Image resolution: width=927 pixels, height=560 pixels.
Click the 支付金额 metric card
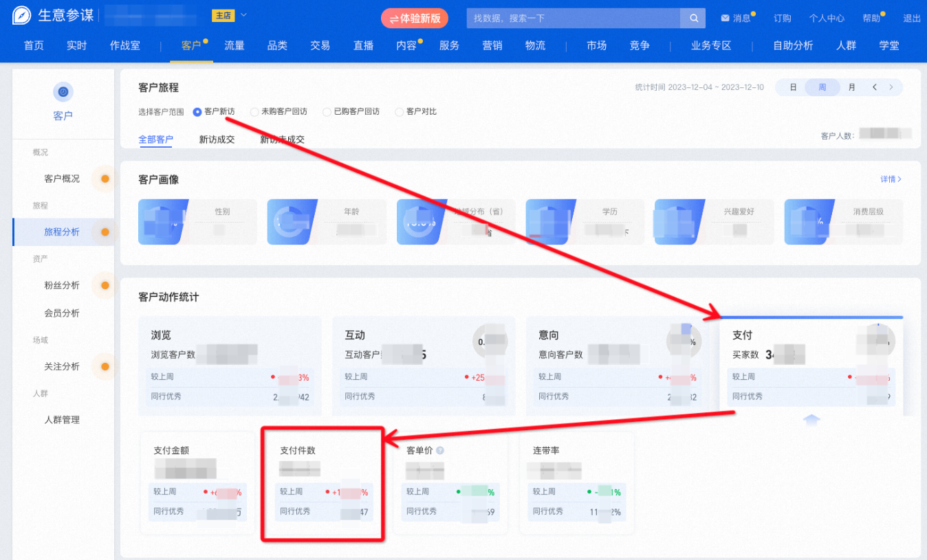[x=197, y=484]
